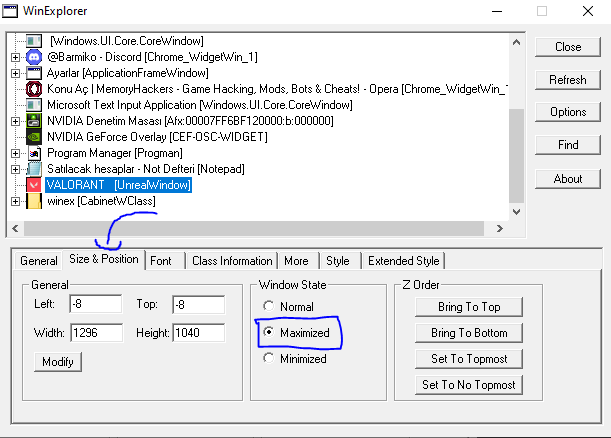
Task: Open the Extended Style tab
Action: tap(404, 261)
